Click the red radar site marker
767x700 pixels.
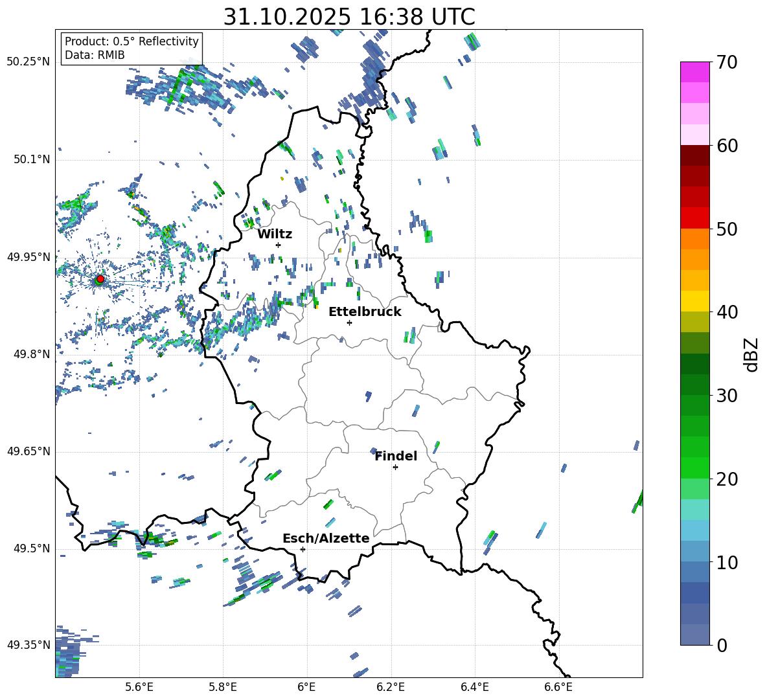pos(100,279)
